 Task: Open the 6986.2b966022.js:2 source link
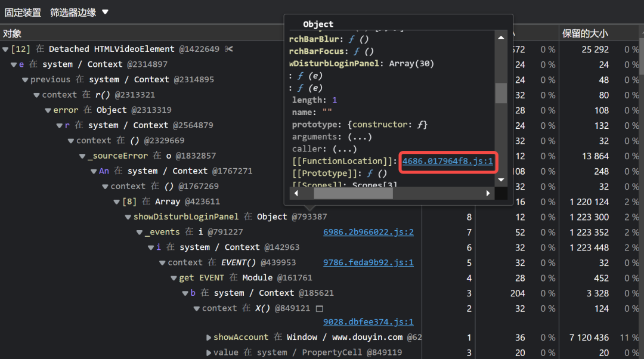[x=369, y=232]
